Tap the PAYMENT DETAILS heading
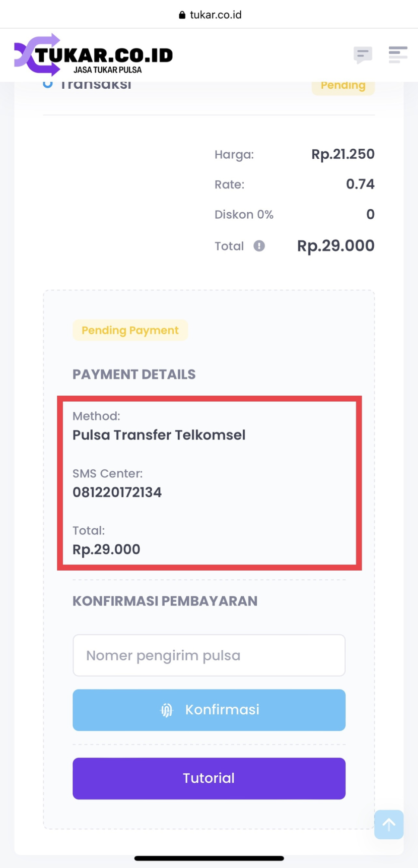 pos(134,375)
